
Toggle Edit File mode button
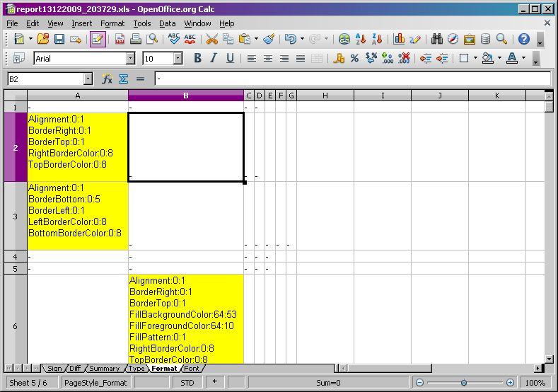(98, 40)
